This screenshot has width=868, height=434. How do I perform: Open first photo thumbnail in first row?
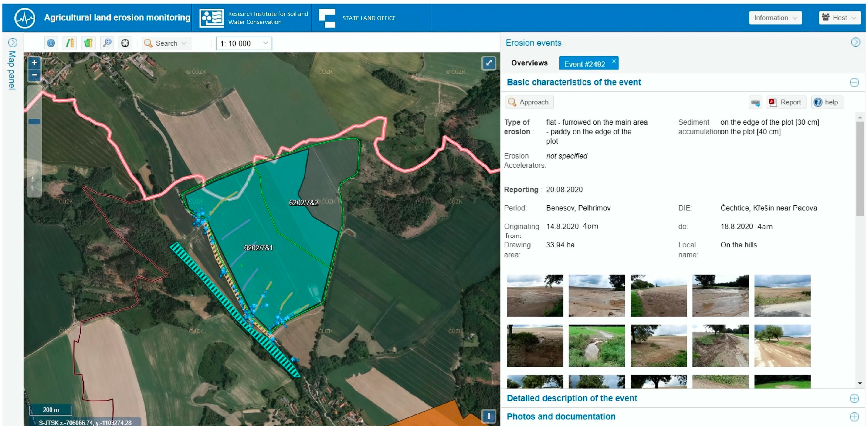(x=535, y=296)
